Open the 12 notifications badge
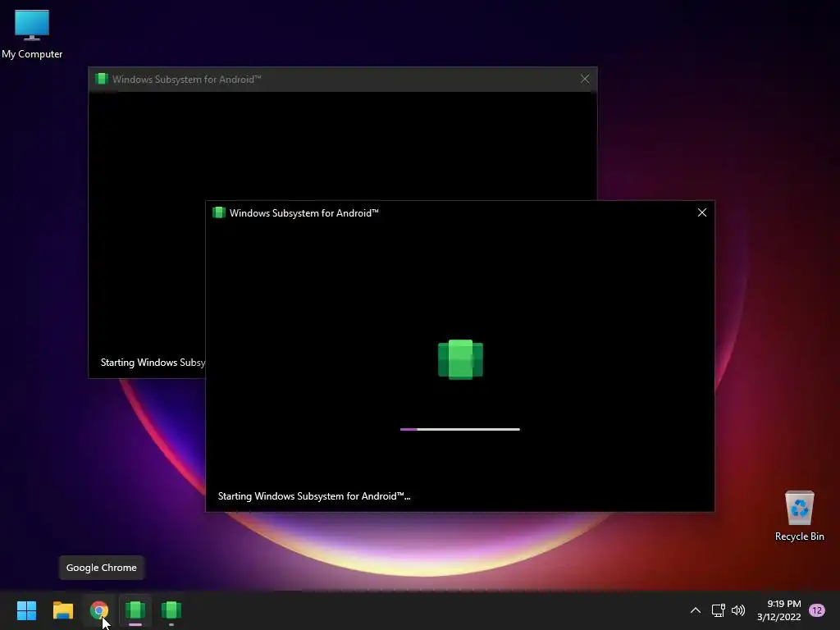 click(817, 610)
